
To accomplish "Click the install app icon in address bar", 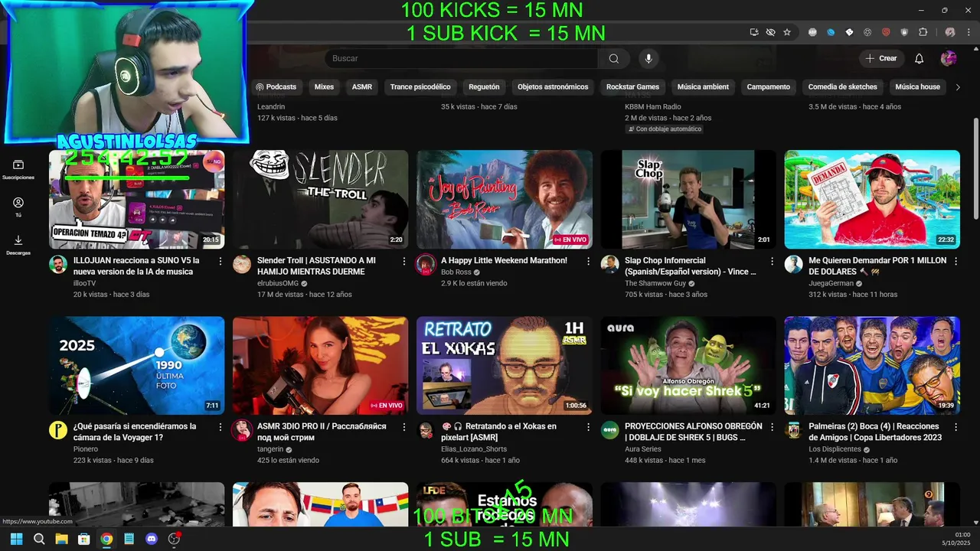I will (754, 32).
